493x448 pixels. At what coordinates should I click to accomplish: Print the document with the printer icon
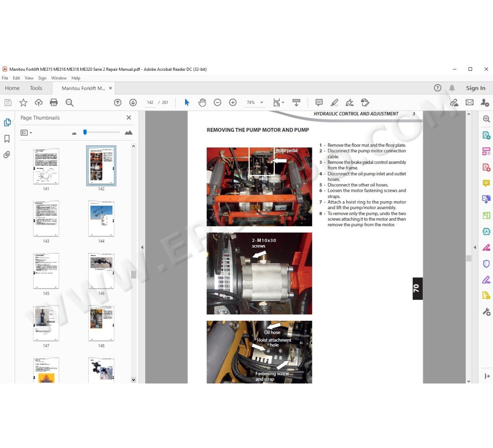pyautogui.click(x=54, y=103)
